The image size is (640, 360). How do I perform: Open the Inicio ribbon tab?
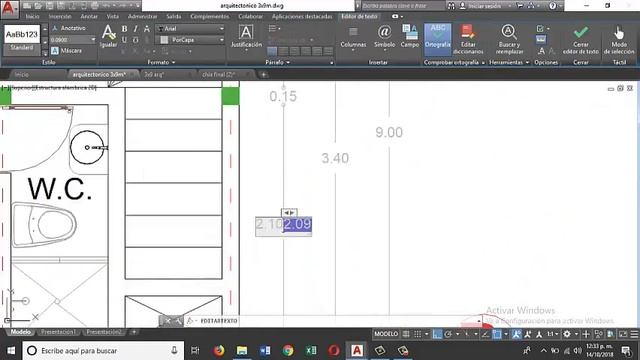click(33, 16)
